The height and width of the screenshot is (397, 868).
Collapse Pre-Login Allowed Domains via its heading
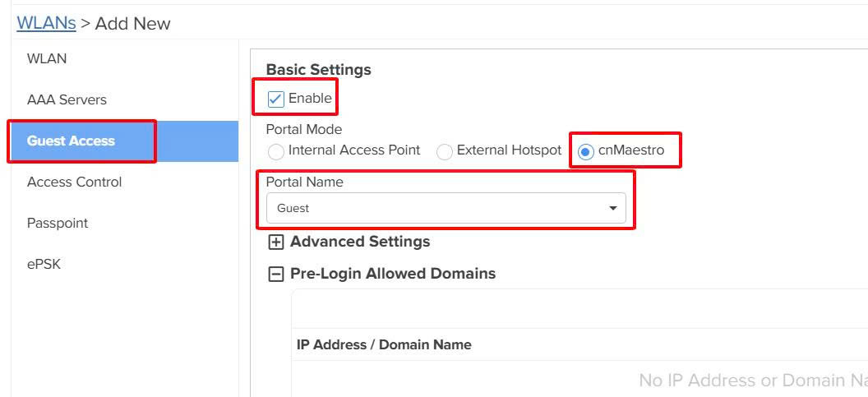click(x=393, y=274)
